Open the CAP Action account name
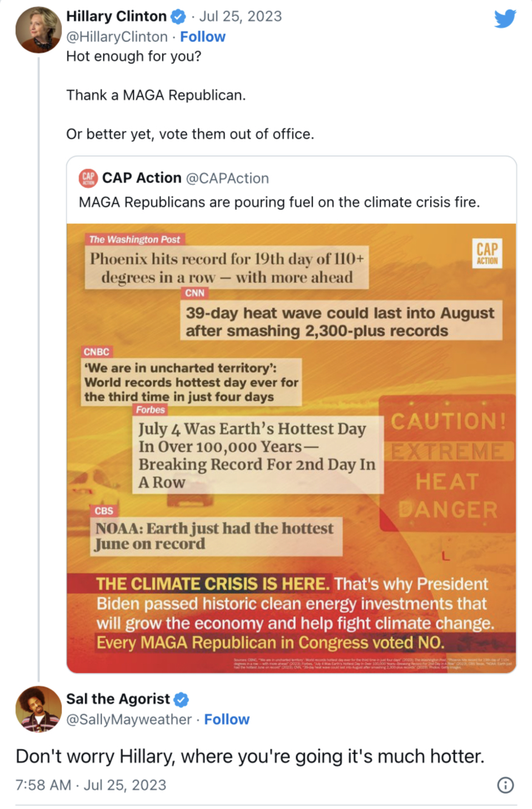532x809 pixels. coord(142,178)
